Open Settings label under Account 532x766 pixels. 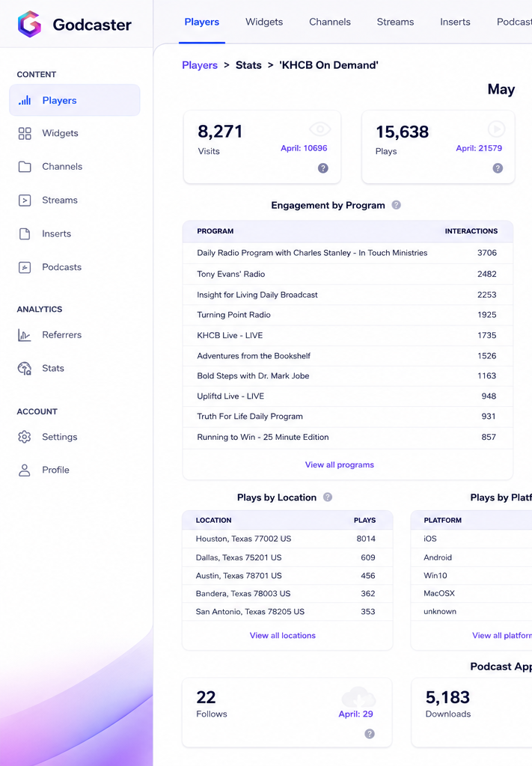coord(60,437)
